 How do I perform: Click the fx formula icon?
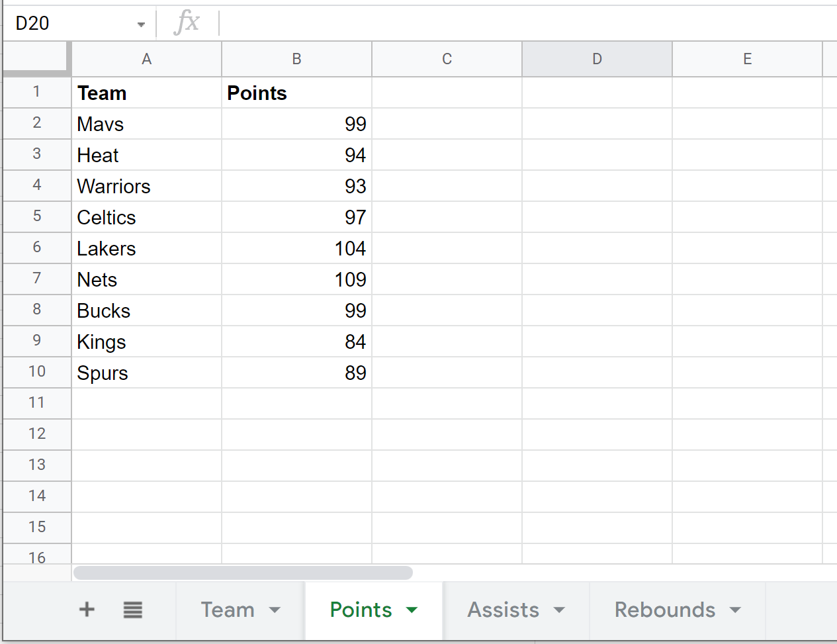pos(187,23)
